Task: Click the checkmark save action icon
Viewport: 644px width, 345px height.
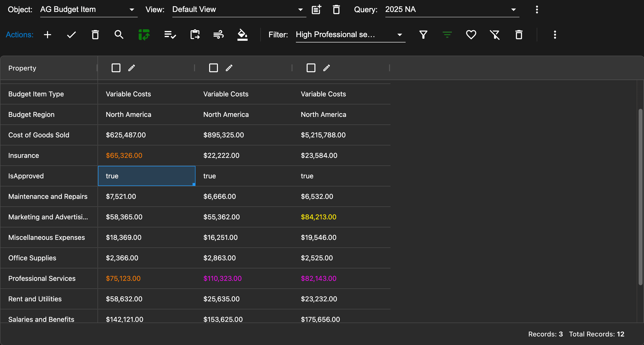Action: pyautogui.click(x=71, y=35)
